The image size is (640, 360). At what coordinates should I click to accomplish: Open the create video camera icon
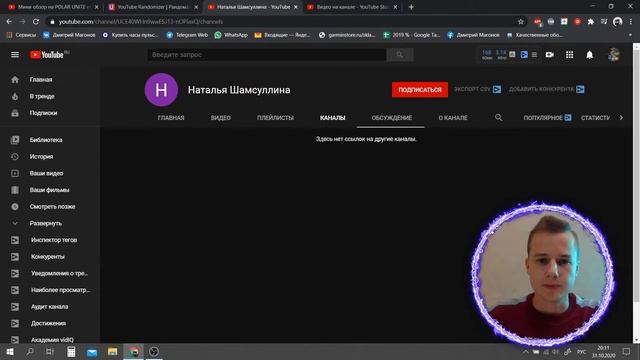(x=549, y=55)
